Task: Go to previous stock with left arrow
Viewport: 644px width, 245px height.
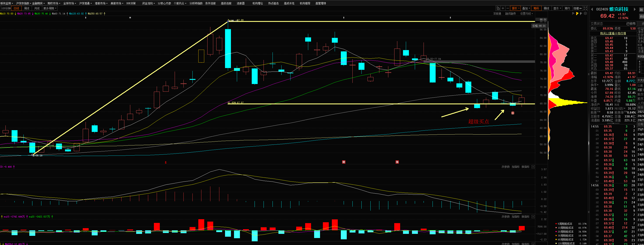Action: pyautogui.click(x=592, y=9)
